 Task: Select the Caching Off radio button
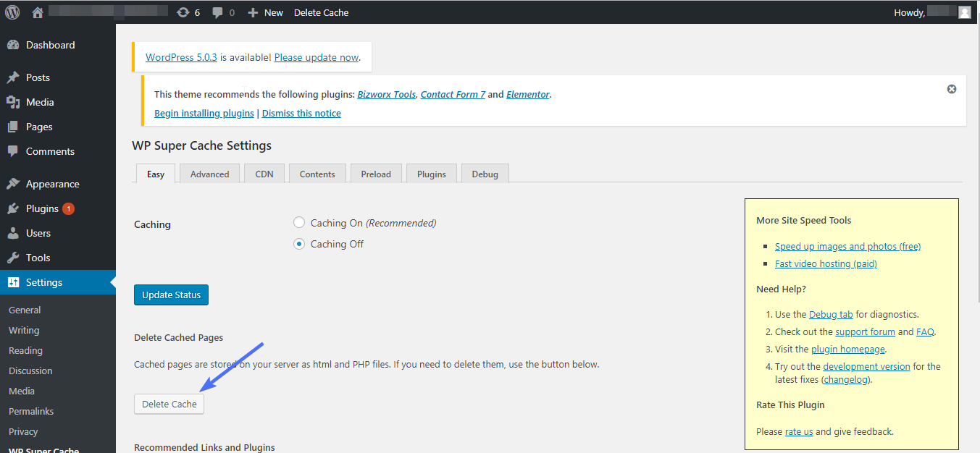[299, 244]
